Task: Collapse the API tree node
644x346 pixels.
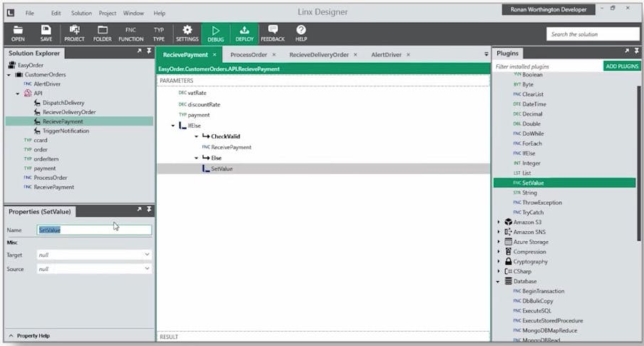Action: (18, 93)
